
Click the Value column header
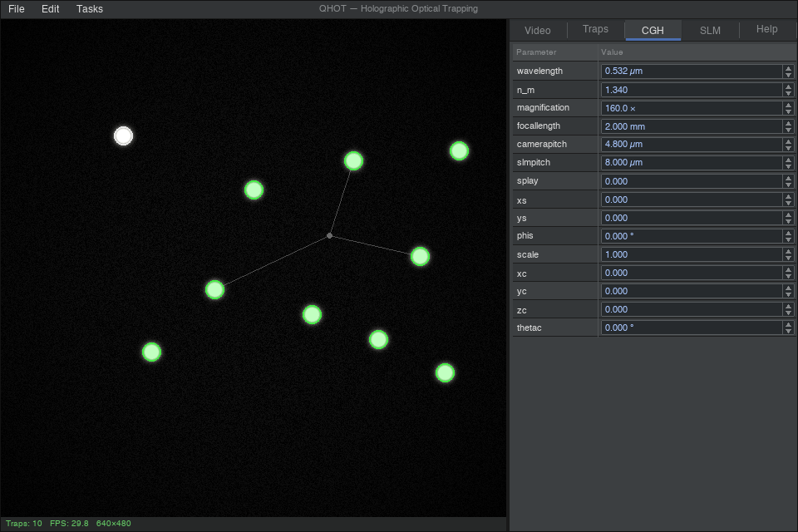pos(697,52)
